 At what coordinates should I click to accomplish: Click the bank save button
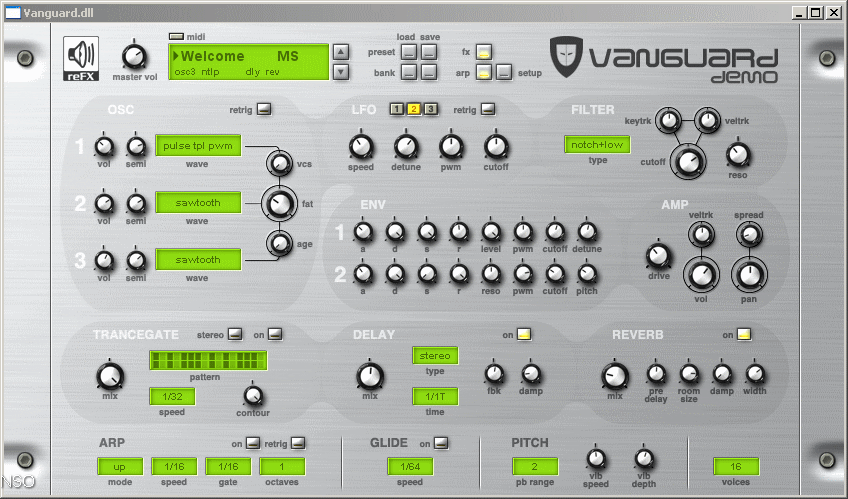[429, 72]
